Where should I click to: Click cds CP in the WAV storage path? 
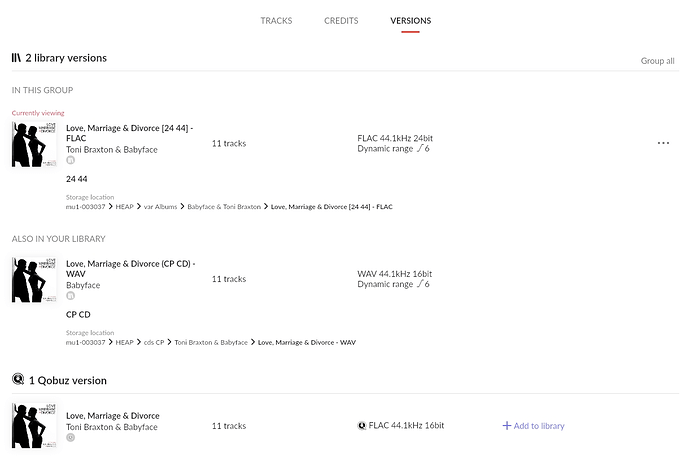pos(154,342)
